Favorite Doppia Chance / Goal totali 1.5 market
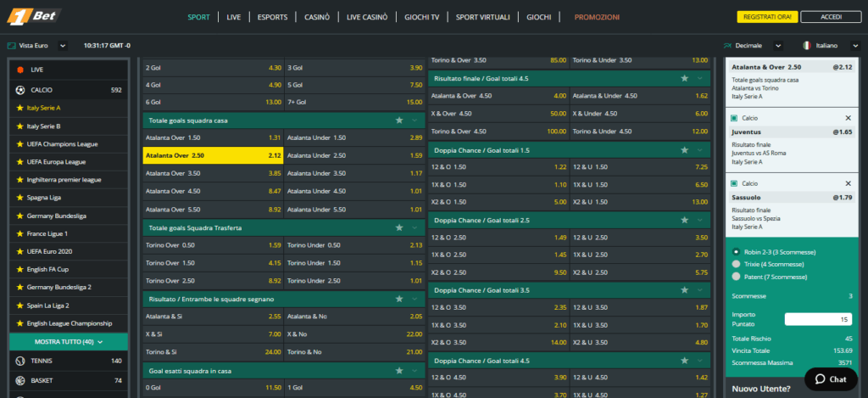868x398 pixels. (x=685, y=150)
